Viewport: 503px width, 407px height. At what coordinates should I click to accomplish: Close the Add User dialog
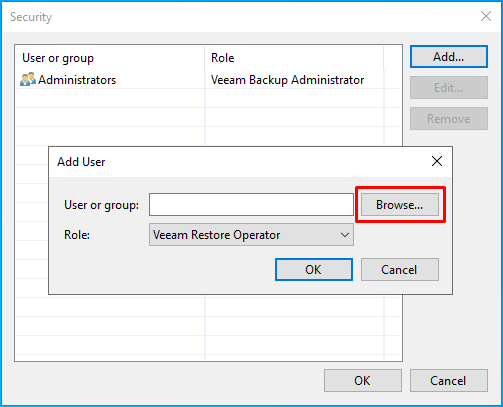437,161
